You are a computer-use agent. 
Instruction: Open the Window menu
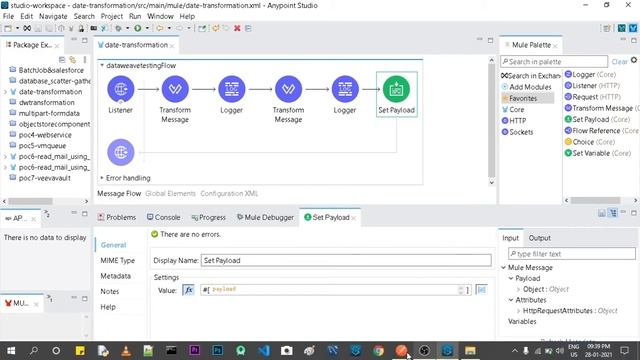(x=160, y=16)
